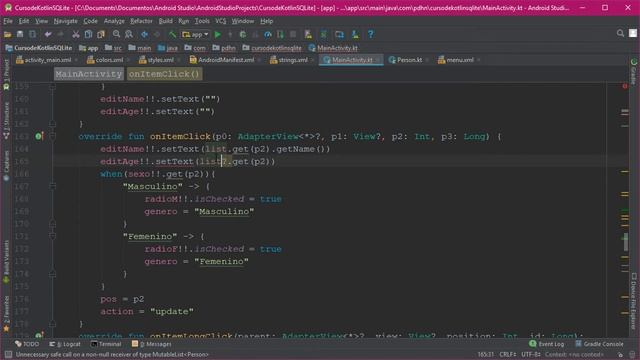Click the Copy icon in toolbar

tap(88, 35)
